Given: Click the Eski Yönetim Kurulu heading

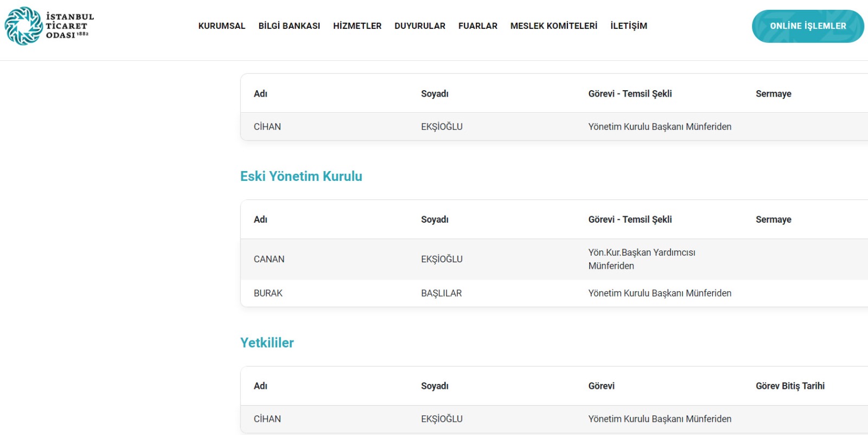Looking at the screenshot, I should [301, 176].
